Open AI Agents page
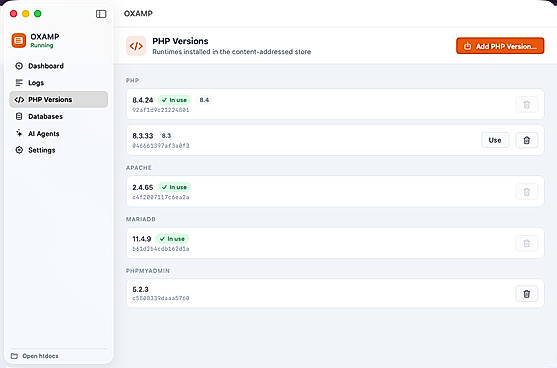The width and height of the screenshot is (557, 368). pos(59,134)
